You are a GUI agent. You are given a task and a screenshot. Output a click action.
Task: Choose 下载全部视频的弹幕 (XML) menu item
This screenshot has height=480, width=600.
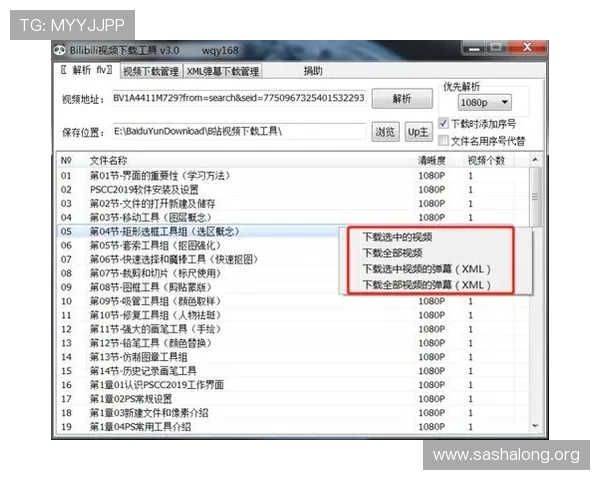[x=426, y=285]
